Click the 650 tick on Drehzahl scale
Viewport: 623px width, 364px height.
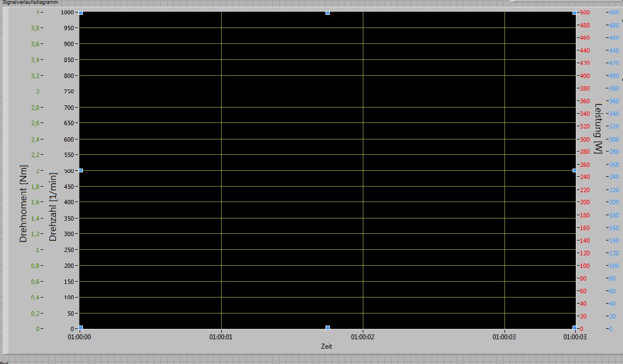tap(69, 123)
